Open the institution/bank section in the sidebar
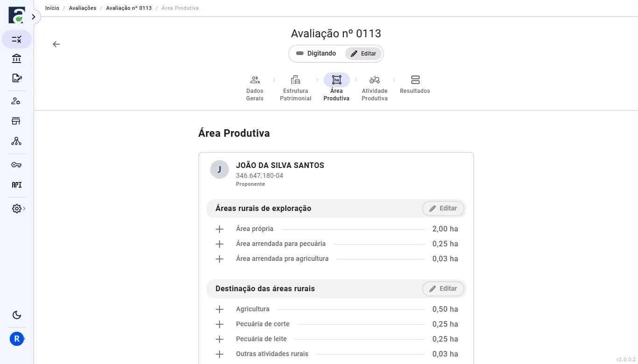638x364 pixels. 16,58
